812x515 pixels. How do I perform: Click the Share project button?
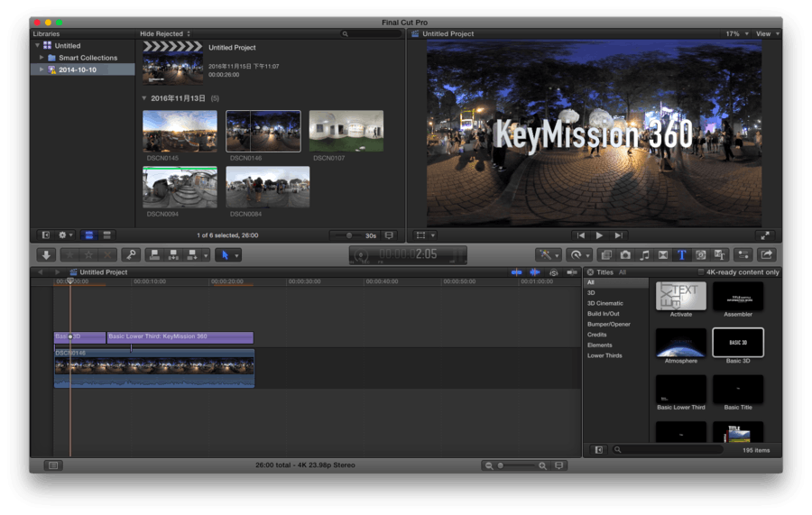click(767, 254)
